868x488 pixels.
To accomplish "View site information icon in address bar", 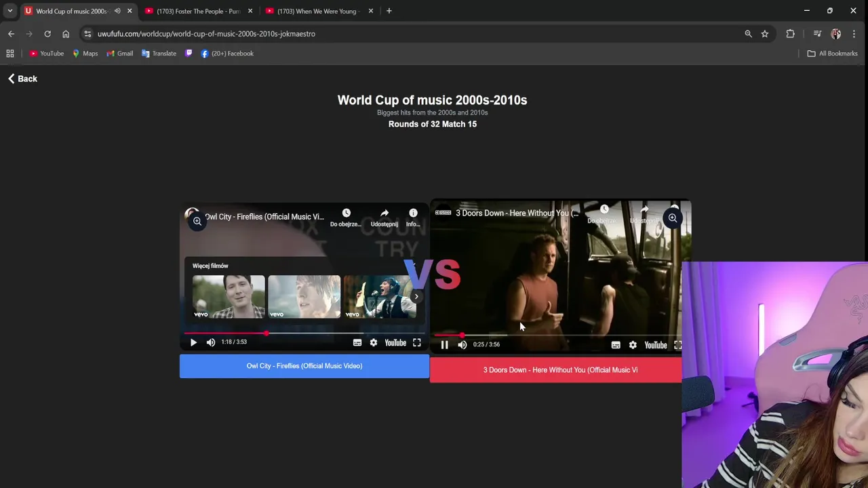I will (87, 34).
